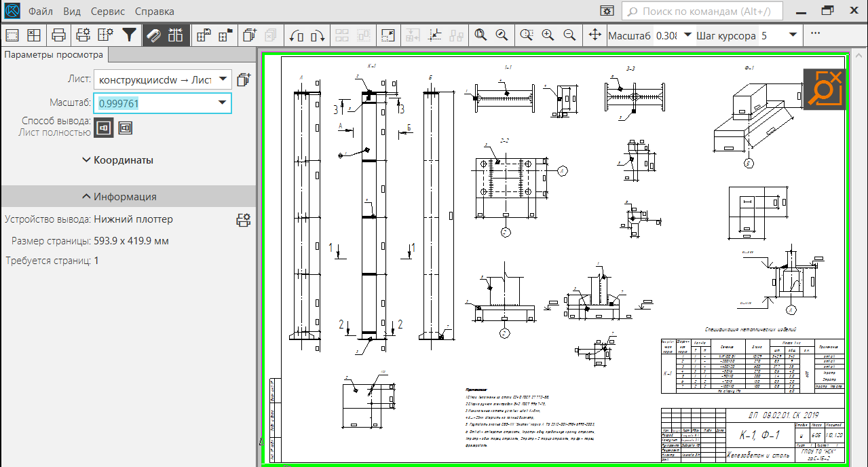Select first output mode 'Лист полностью'

point(104,127)
